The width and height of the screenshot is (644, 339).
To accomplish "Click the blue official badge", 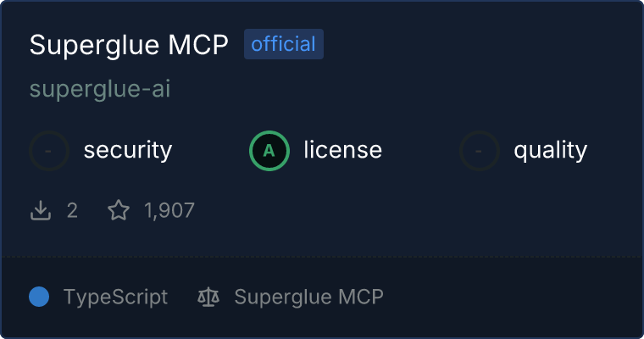I will (284, 44).
